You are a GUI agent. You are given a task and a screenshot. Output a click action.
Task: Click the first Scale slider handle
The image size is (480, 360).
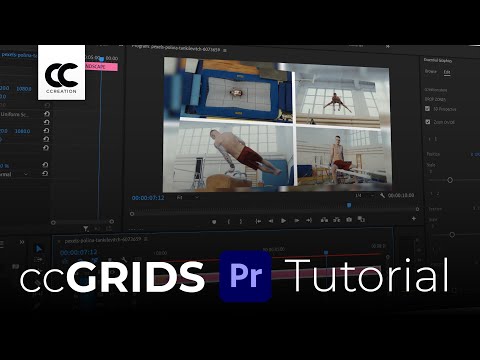click(x=450, y=180)
